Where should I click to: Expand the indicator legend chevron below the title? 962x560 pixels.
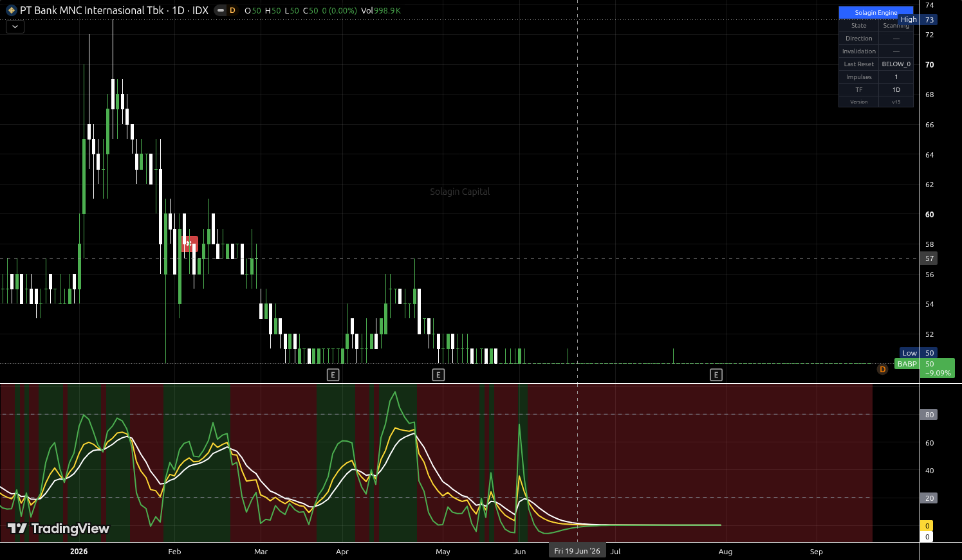click(x=15, y=27)
